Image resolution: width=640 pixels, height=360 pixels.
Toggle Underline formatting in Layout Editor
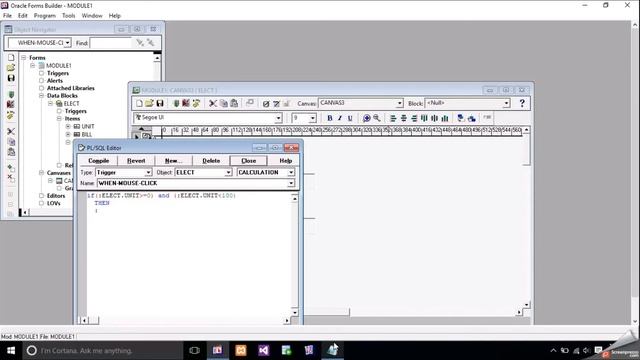click(x=350, y=118)
